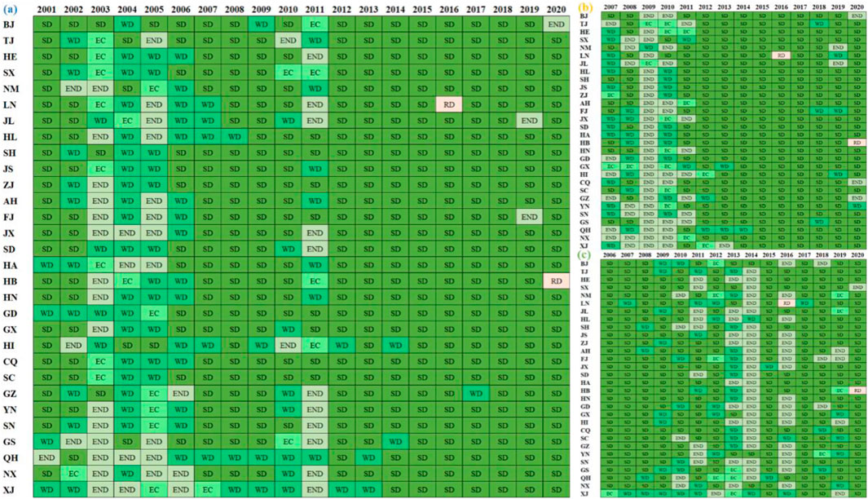Click panel (a) QH row's 2001 END cell
The width and height of the screenshot is (868, 499).
(x=46, y=458)
